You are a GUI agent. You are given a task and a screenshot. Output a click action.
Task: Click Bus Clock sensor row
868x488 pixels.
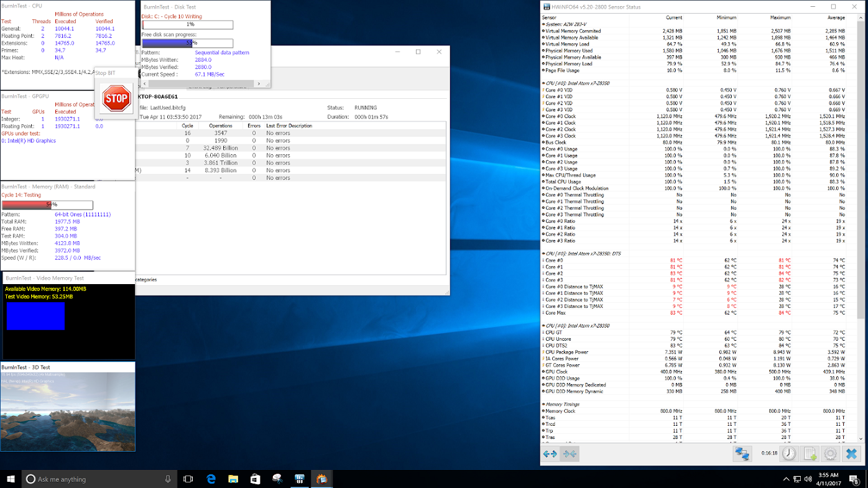[693, 142]
